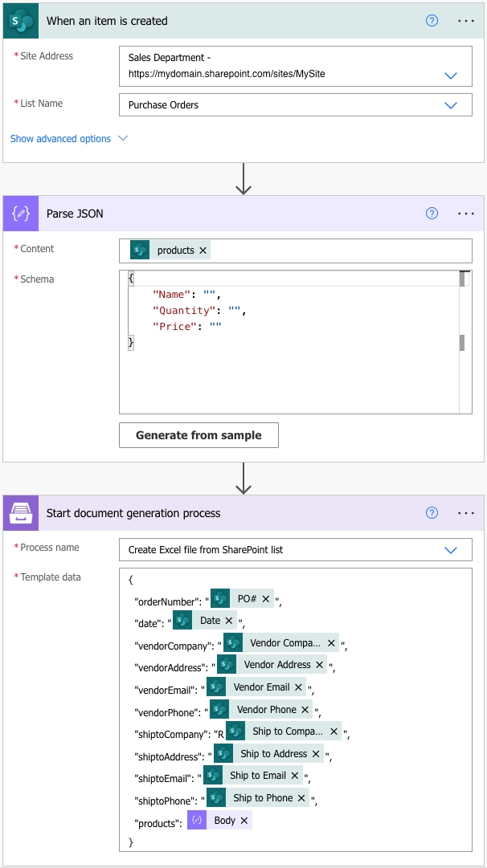The width and height of the screenshot is (487, 868).
Task: Click inside the Schema JSON editor
Action: click(289, 369)
